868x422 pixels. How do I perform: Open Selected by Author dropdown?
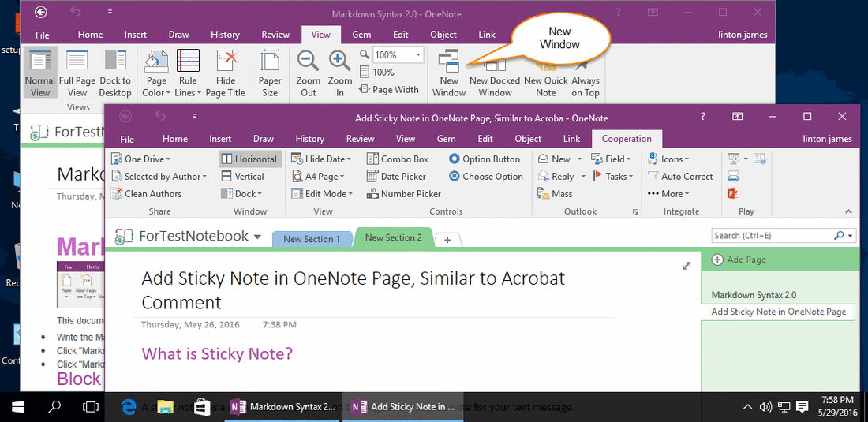(159, 177)
